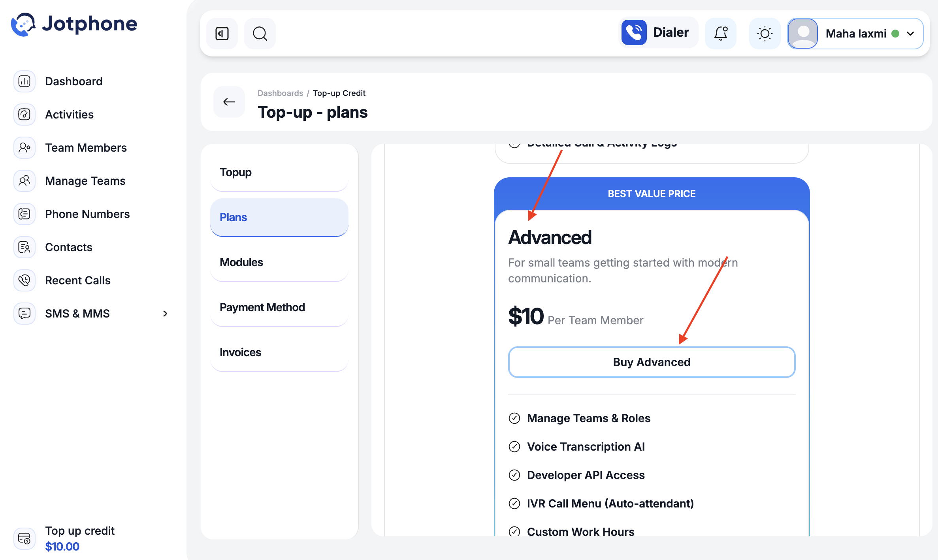This screenshot has height=560, width=938.
Task: Click the Recent Calls icon
Action: (x=24, y=280)
